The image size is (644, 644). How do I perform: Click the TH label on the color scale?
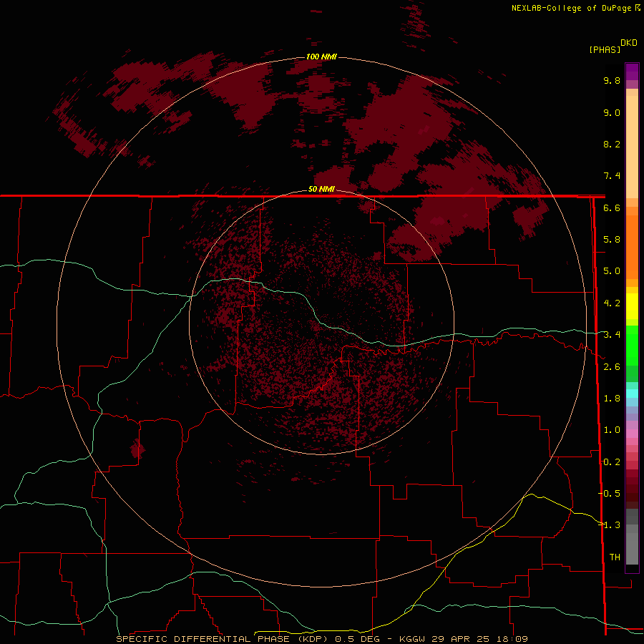coord(615,557)
